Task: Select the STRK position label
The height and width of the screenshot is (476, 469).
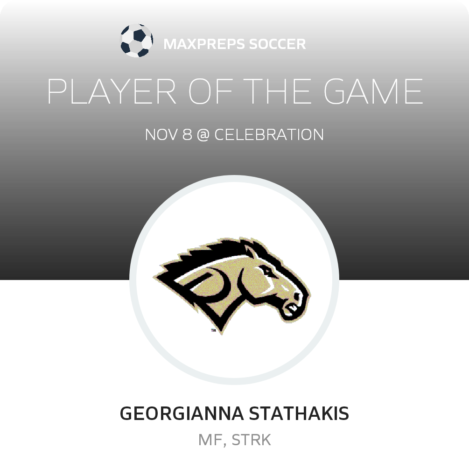Action: tap(251, 441)
